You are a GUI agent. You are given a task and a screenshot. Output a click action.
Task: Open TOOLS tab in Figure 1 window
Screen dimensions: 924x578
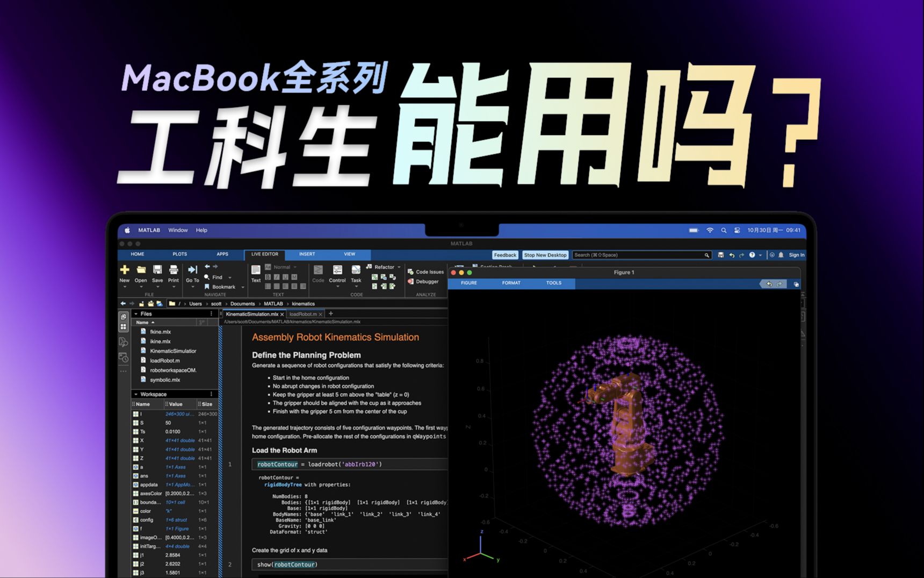pos(554,283)
